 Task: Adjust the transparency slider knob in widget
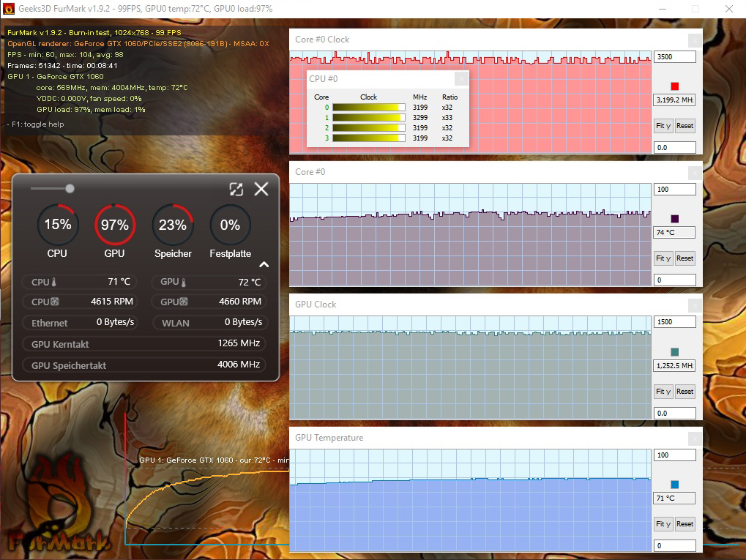click(70, 188)
